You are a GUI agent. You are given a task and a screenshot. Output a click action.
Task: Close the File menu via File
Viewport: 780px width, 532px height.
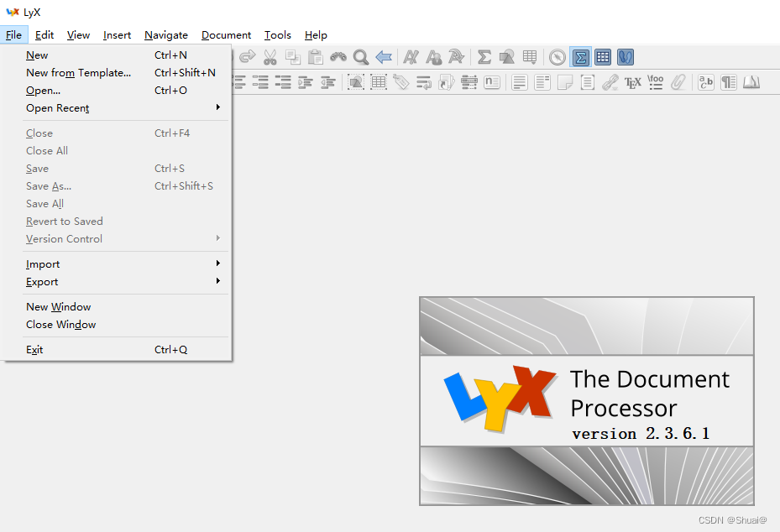coord(14,34)
